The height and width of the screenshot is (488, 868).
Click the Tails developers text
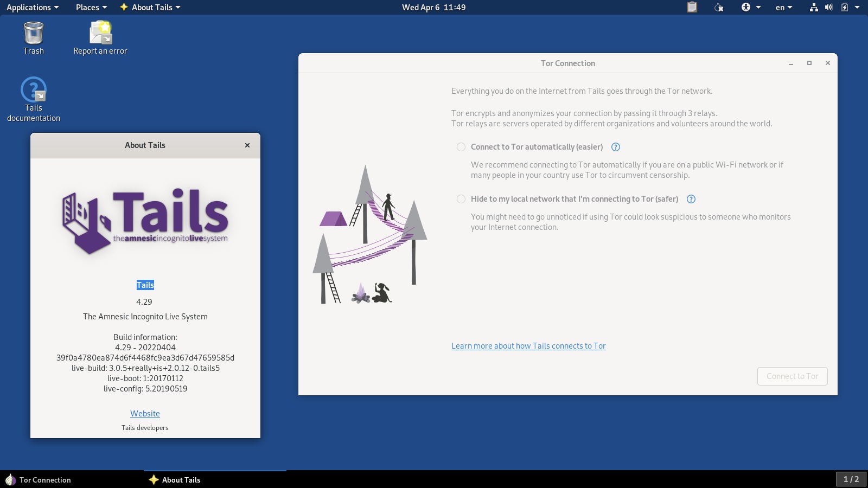pos(145,428)
